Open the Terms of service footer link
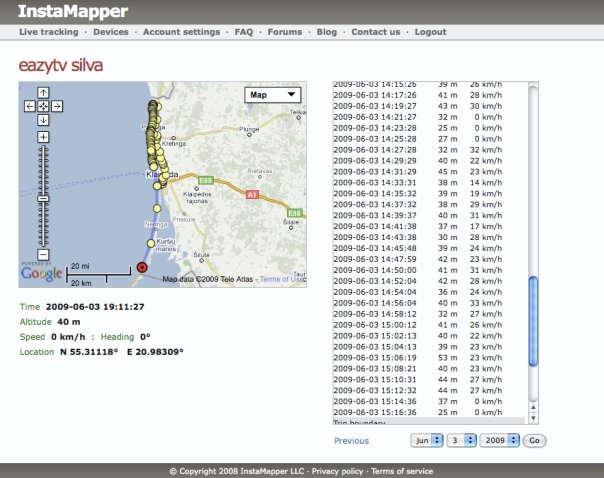604x478 pixels. pyautogui.click(x=402, y=471)
